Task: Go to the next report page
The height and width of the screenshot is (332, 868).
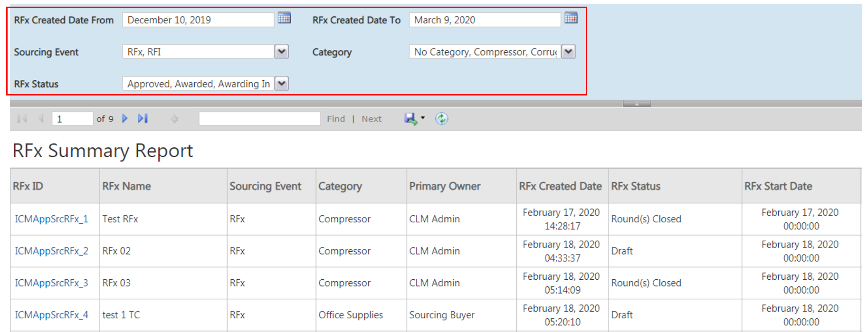Action: (125, 119)
